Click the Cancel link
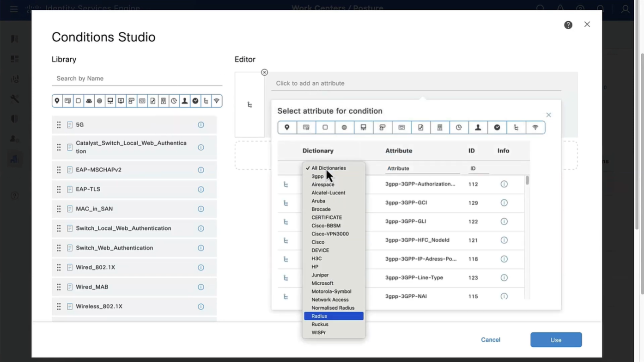The image size is (644, 362). 490,340
